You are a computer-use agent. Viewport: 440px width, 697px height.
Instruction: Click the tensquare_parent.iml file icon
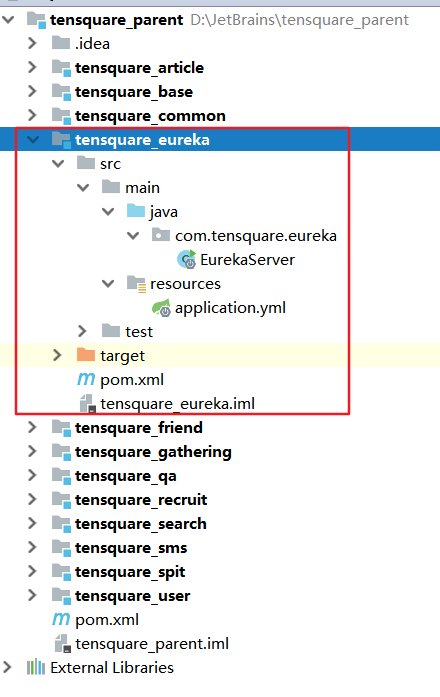pos(62,644)
